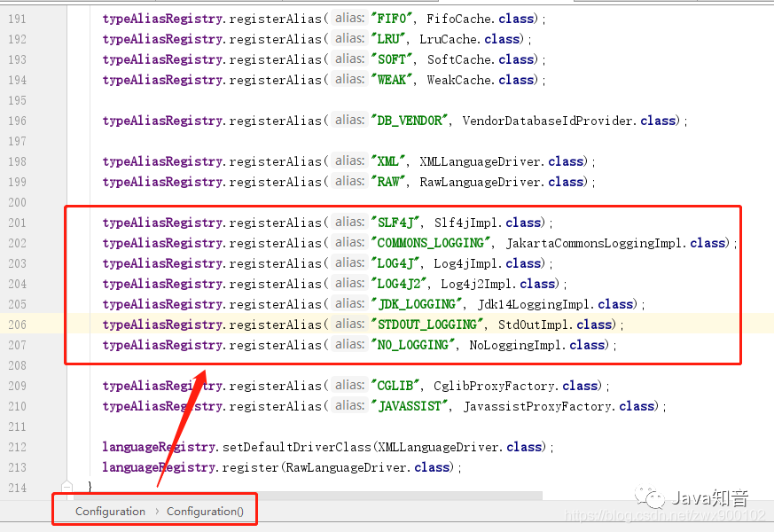Click line number 212 in the gutter
Screen dimensions: 774x532
click(x=17, y=447)
